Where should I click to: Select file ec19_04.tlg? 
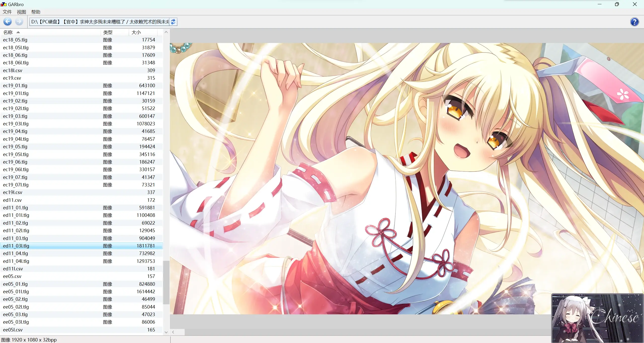point(81,131)
